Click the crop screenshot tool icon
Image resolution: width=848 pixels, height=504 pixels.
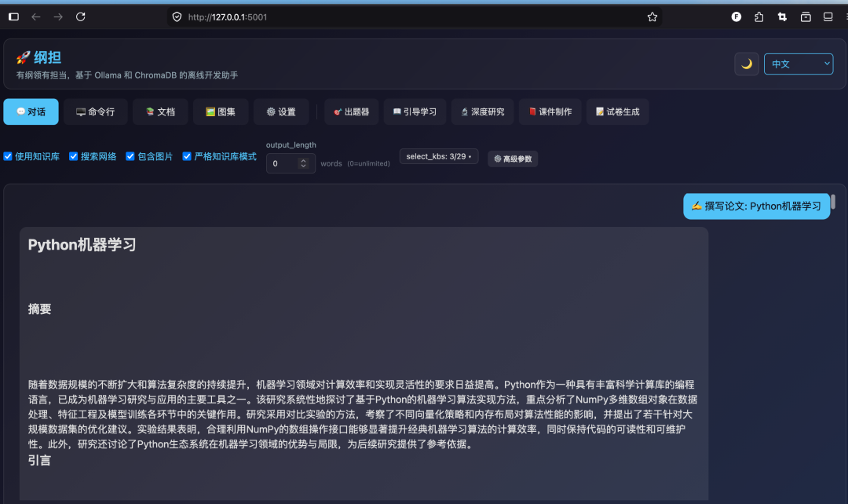[782, 16]
